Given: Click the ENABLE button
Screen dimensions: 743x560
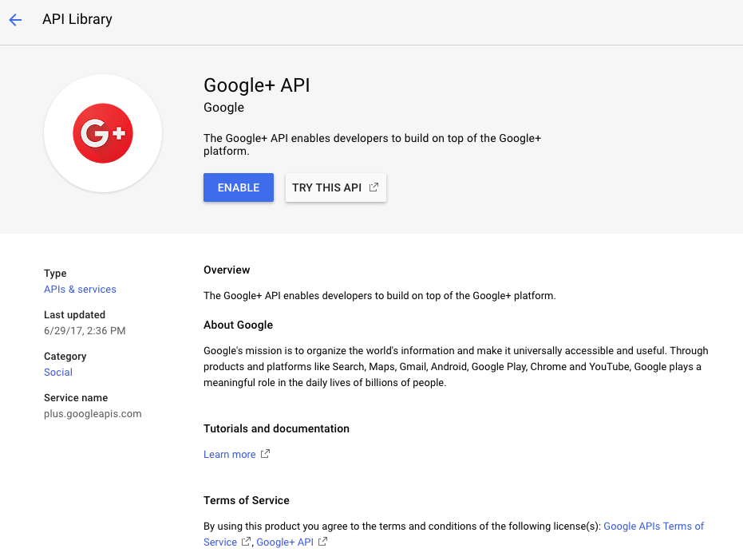Looking at the screenshot, I should (239, 187).
